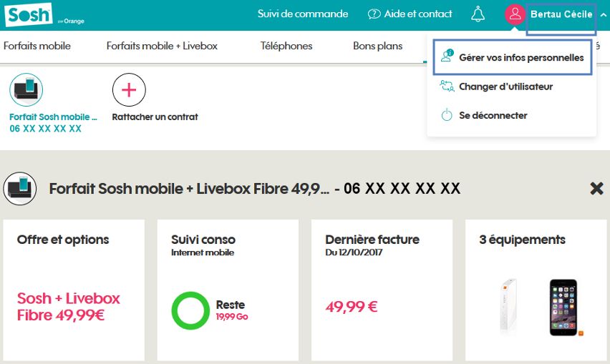
Task: Open the Dernière facture card
Action: [x=382, y=290]
